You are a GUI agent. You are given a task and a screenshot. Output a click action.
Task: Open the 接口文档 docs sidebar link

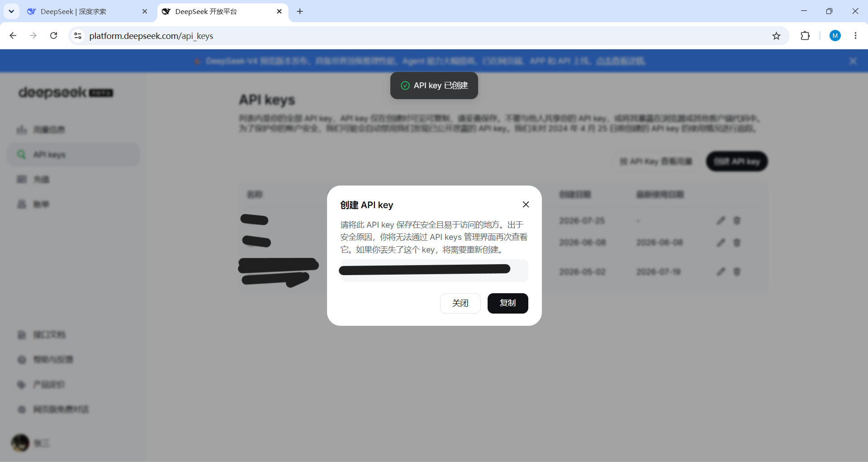(74, 335)
